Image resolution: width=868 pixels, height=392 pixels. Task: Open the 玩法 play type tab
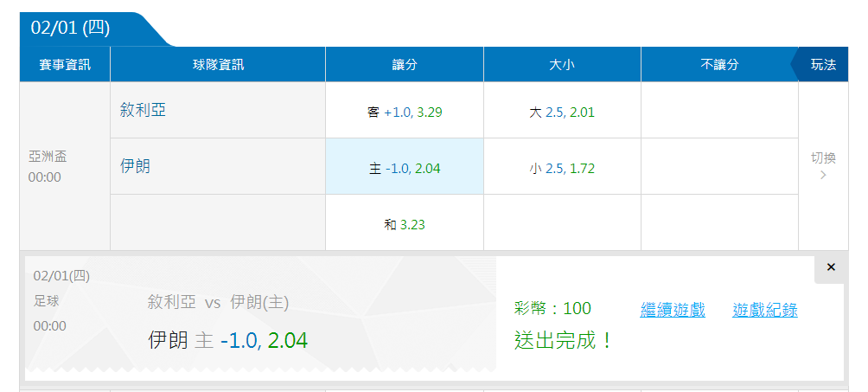823,64
